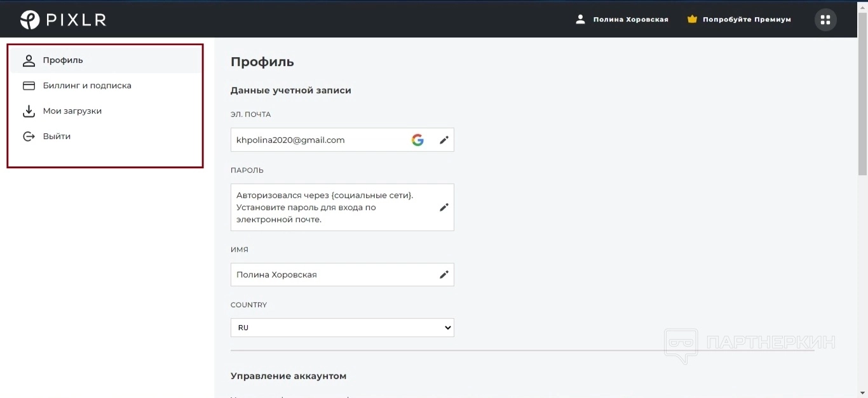Click the Полина Хоровская account name
The width and height of the screenshot is (868, 398).
[x=630, y=20]
